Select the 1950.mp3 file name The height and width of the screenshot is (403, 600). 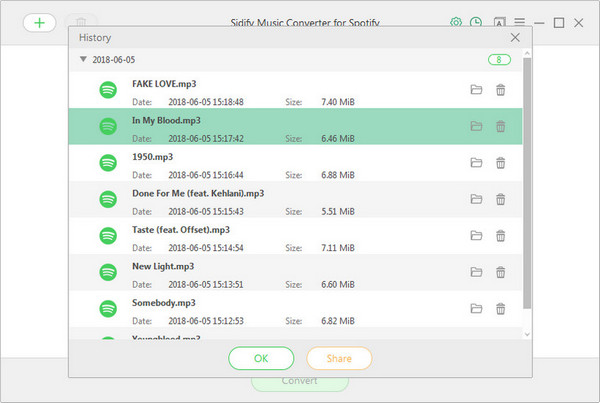[152, 157]
